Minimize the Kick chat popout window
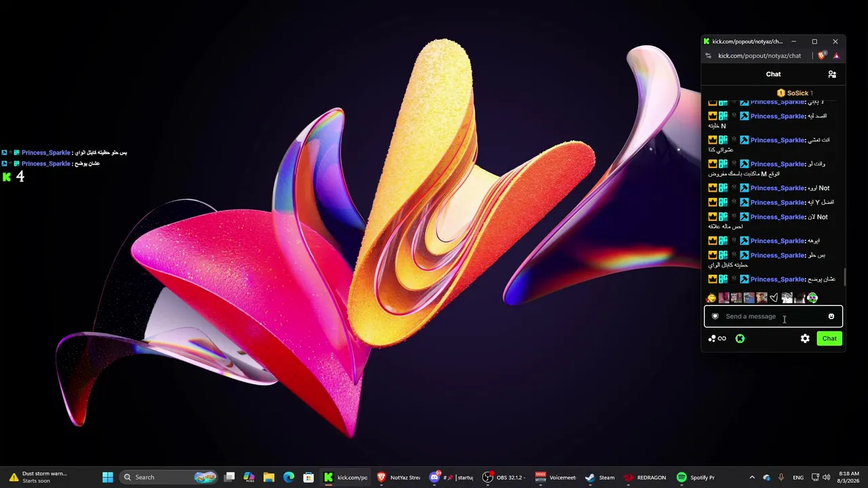 tap(793, 41)
